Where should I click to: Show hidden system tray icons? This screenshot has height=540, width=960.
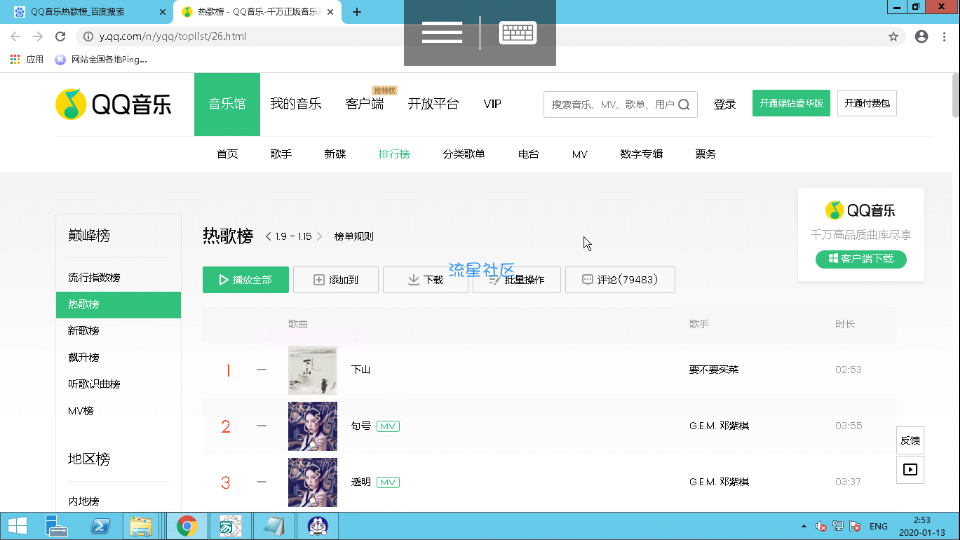pos(803,527)
